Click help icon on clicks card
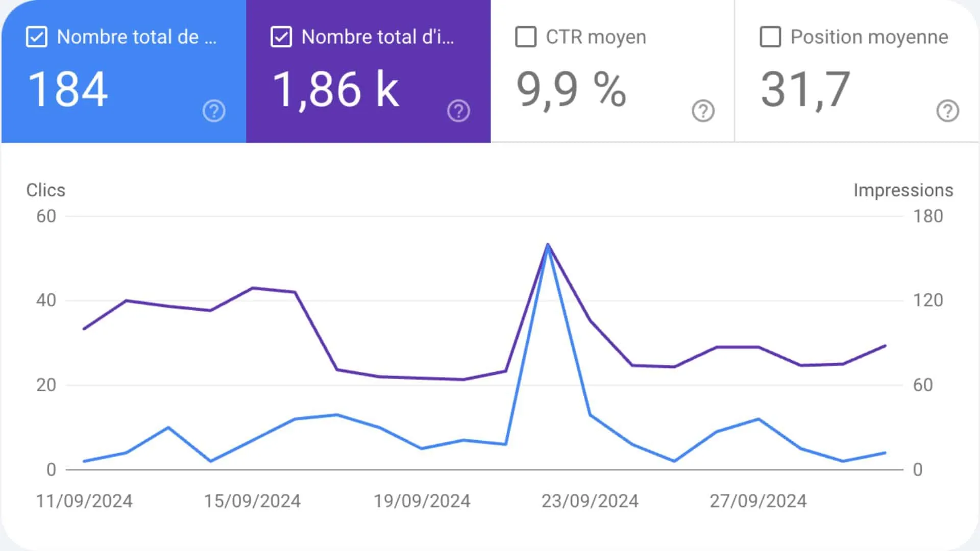 pyautogui.click(x=214, y=111)
